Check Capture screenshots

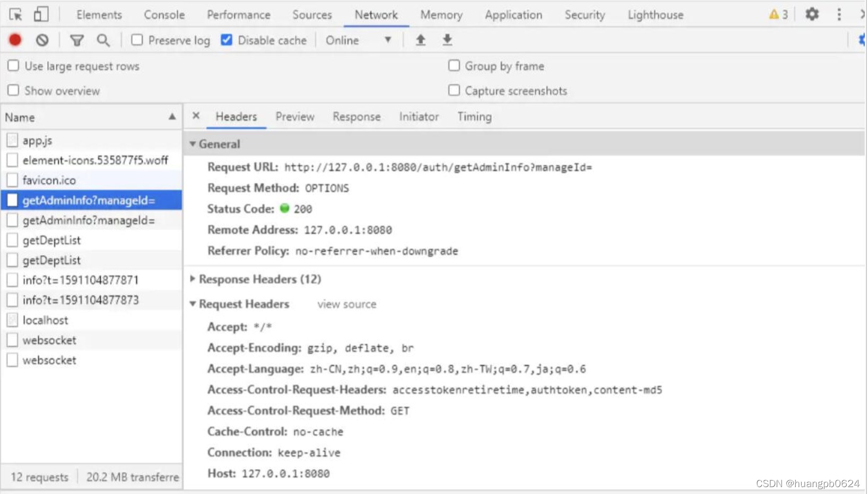click(454, 90)
